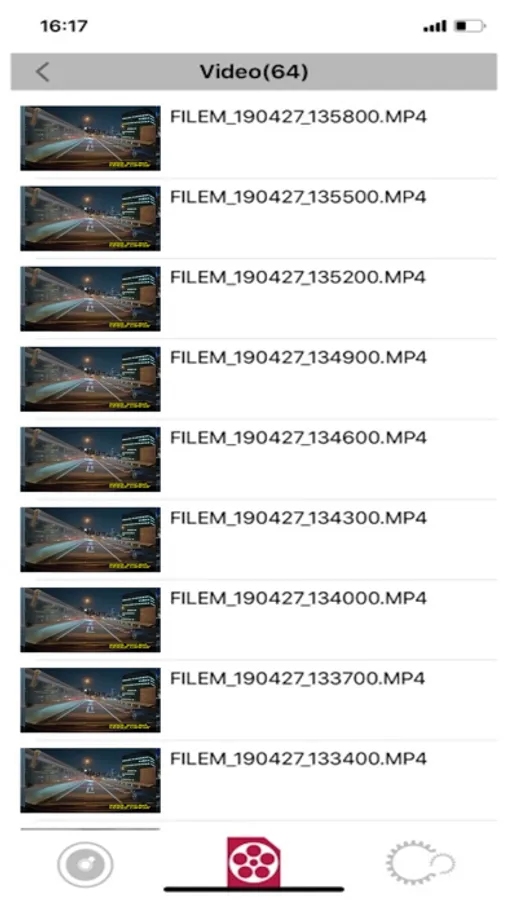Tap the cellular signal bars
Viewport: 507px width, 900px height.
pos(435,26)
